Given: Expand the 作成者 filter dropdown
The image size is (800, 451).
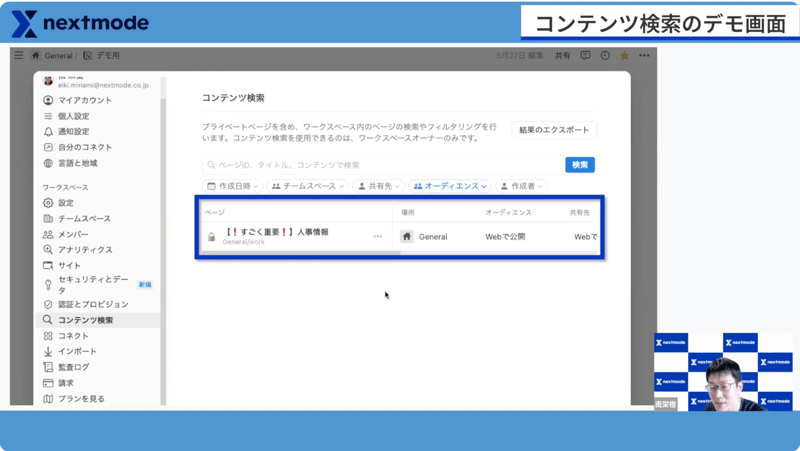Looking at the screenshot, I should (522, 186).
